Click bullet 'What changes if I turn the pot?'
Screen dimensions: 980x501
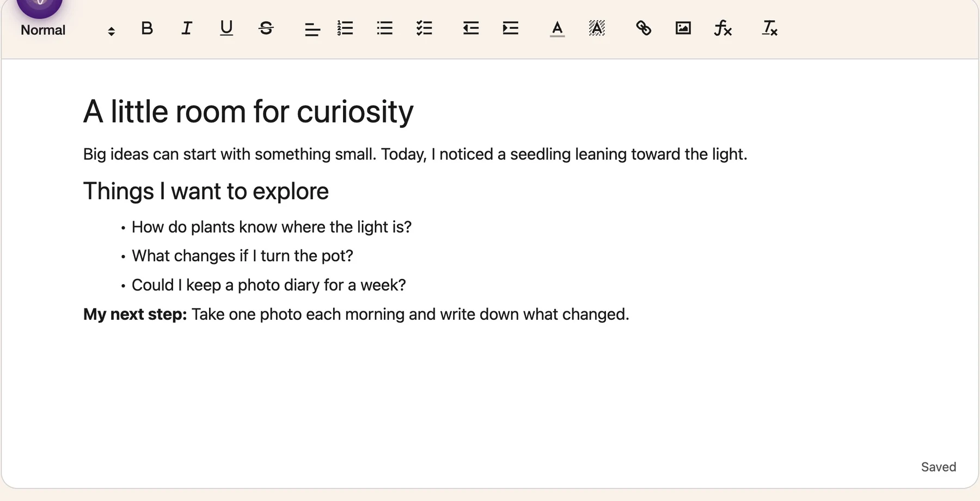coord(242,256)
